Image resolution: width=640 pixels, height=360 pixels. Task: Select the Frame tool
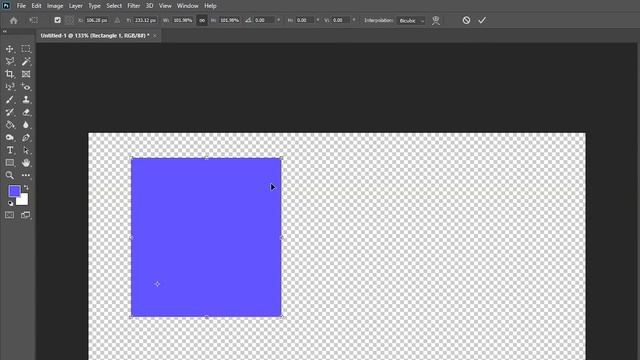coord(26,74)
